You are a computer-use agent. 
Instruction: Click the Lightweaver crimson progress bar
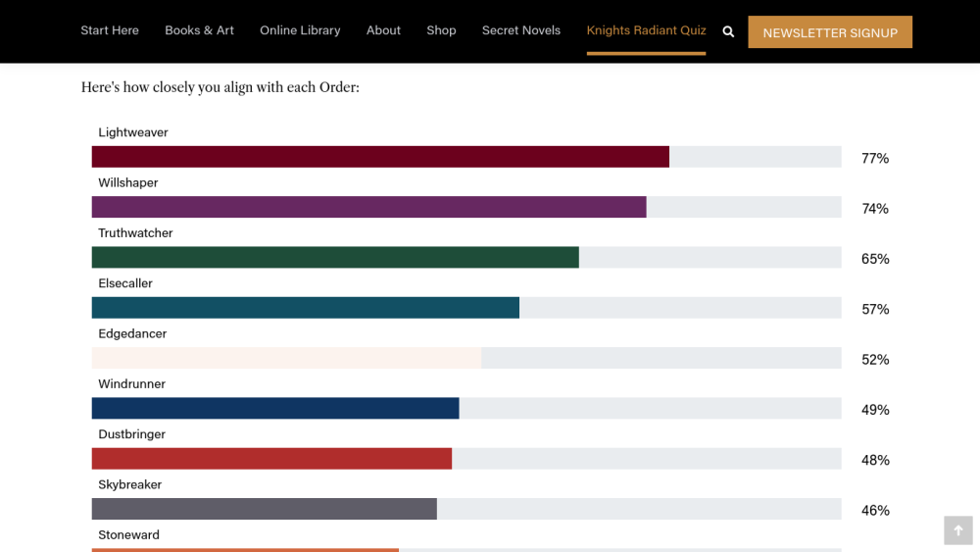pyautogui.click(x=380, y=157)
